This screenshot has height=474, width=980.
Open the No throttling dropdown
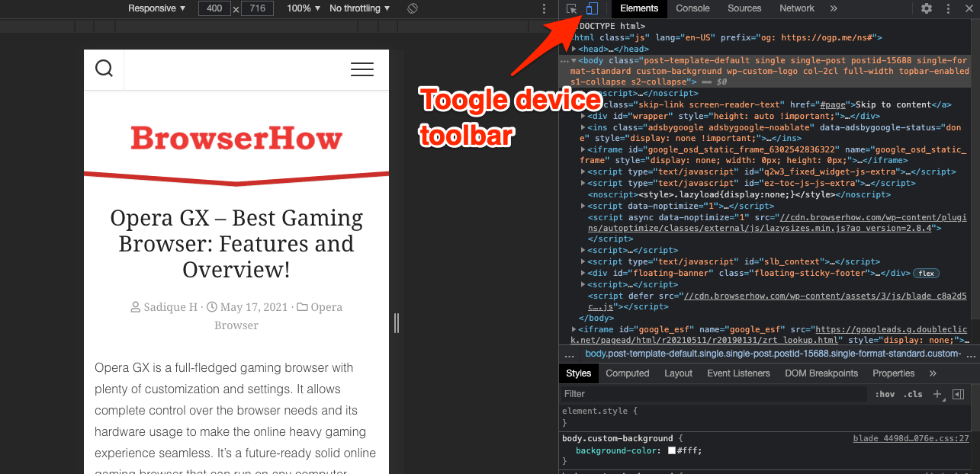click(x=359, y=8)
